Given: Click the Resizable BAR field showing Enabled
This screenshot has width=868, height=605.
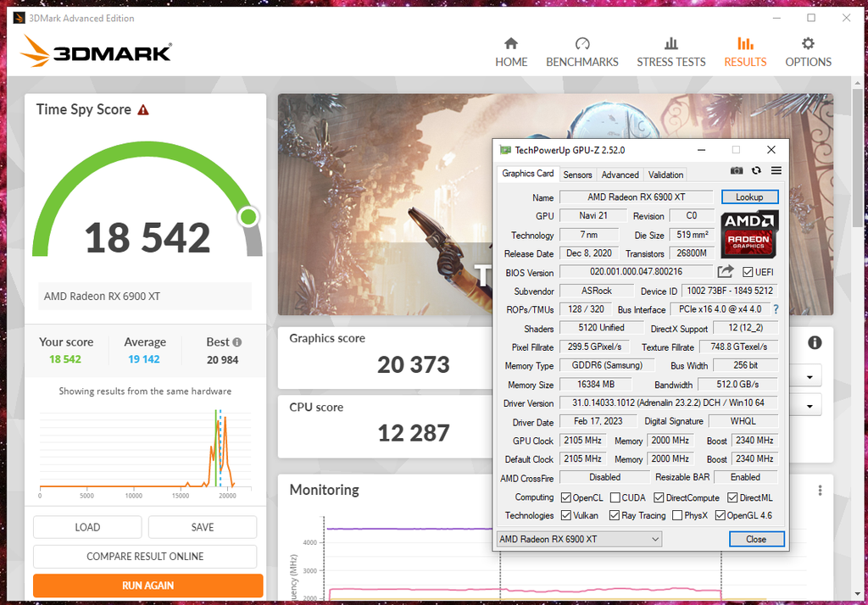Looking at the screenshot, I should [746, 477].
